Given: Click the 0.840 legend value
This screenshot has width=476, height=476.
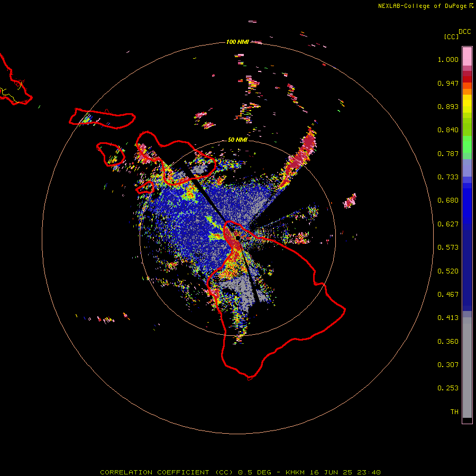Looking at the screenshot, I should pos(448,130).
